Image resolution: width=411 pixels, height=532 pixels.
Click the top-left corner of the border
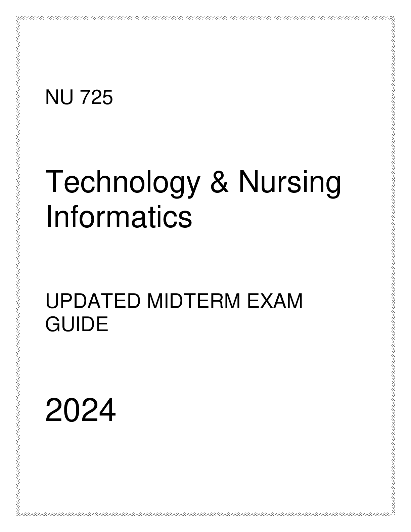(x=18, y=17)
